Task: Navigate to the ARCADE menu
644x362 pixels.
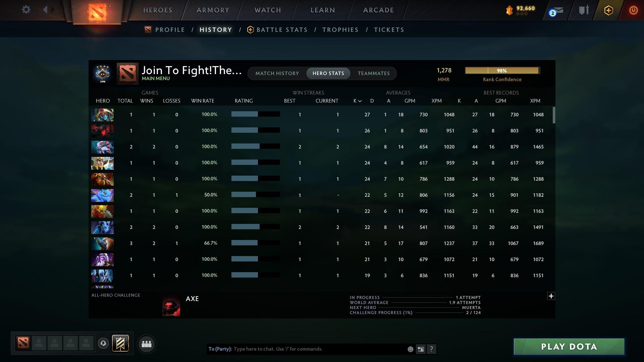Action: pos(378,10)
